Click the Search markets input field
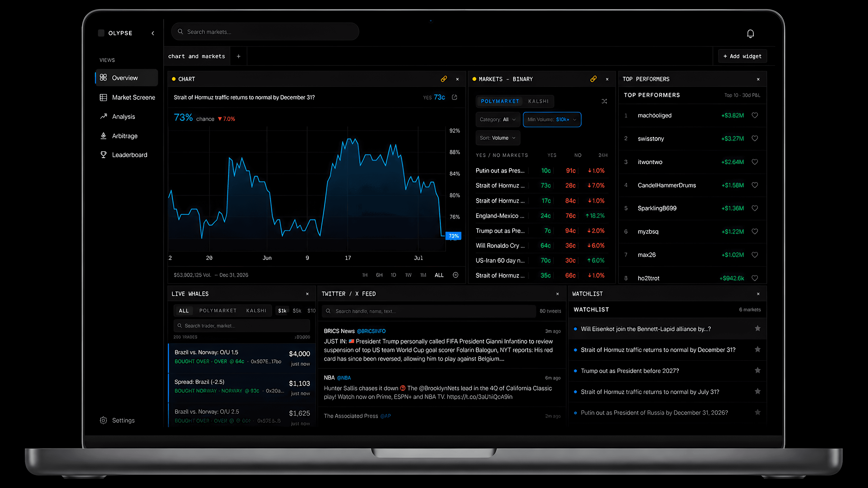Viewport: 868px width, 488px height. tap(265, 32)
